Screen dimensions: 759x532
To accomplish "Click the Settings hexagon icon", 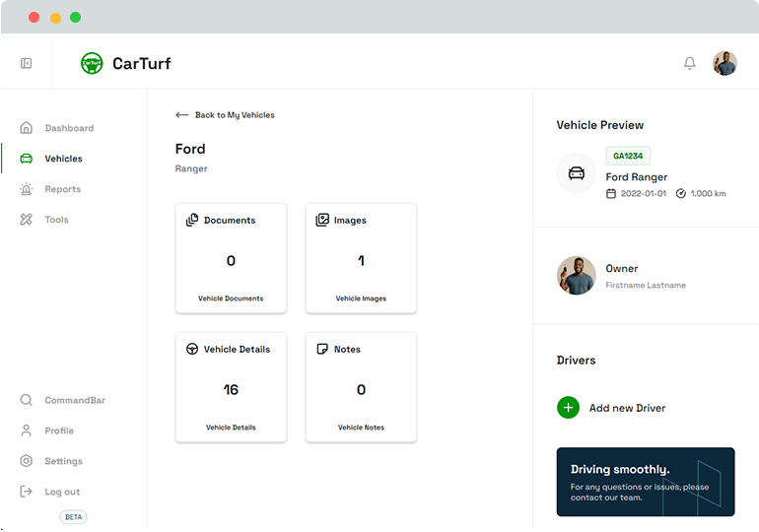I will point(27,461).
